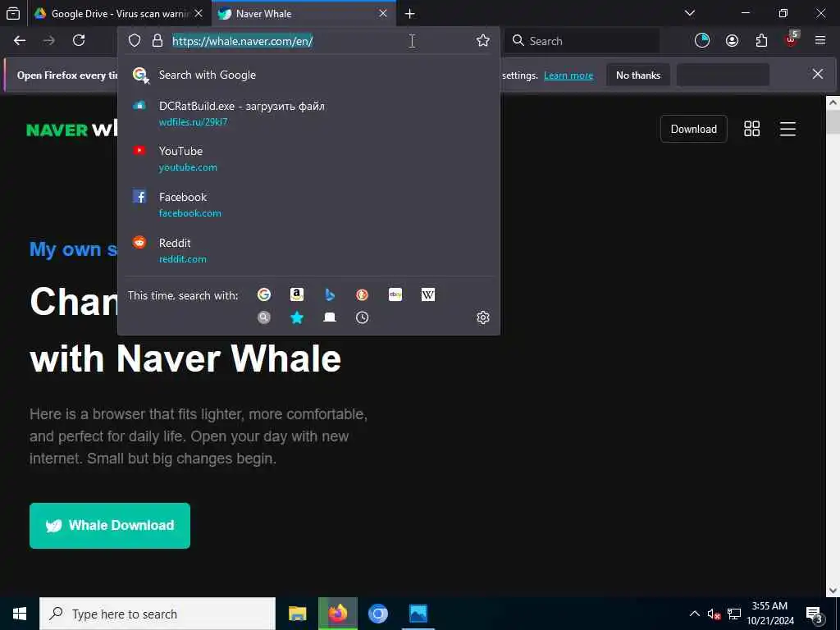The width and height of the screenshot is (840, 630).
Task: Click No thanks button
Action: [x=638, y=75]
